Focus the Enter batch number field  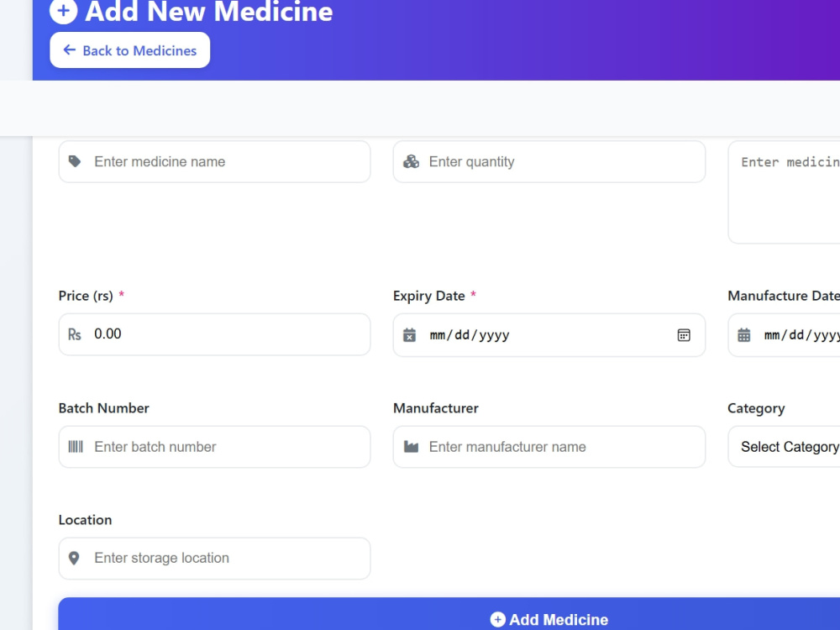coord(214,447)
